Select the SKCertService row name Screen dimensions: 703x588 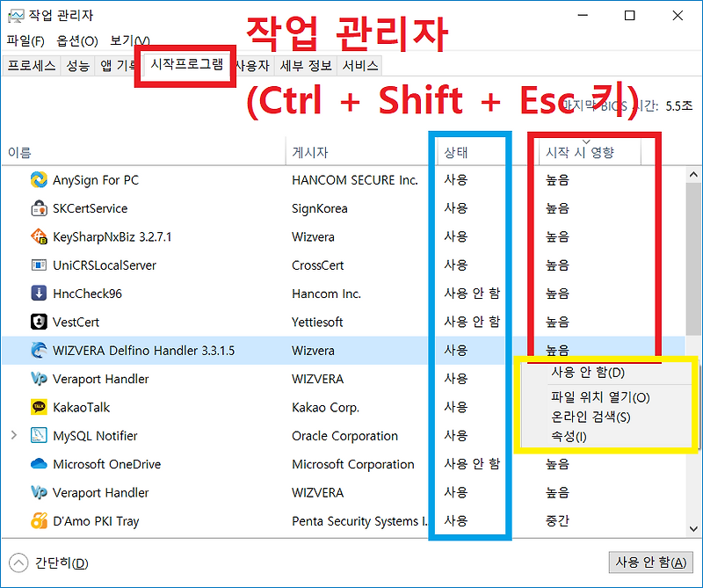coord(91,208)
